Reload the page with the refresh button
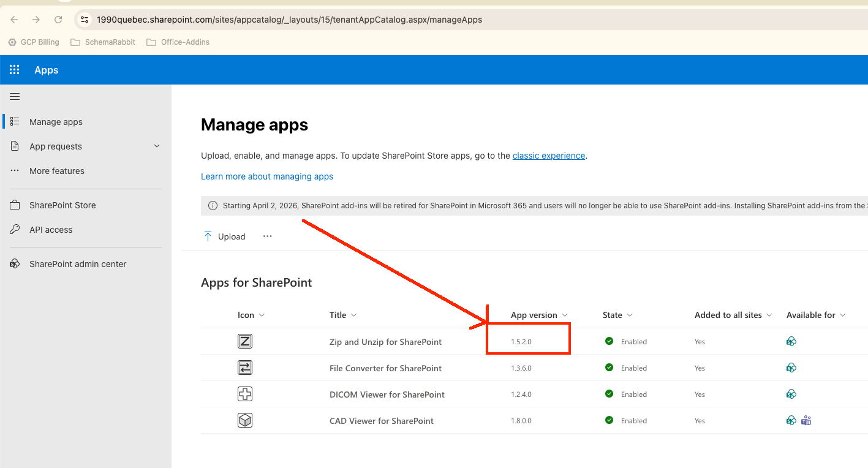This screenshot has height=468, width=868. pos(58,20)
